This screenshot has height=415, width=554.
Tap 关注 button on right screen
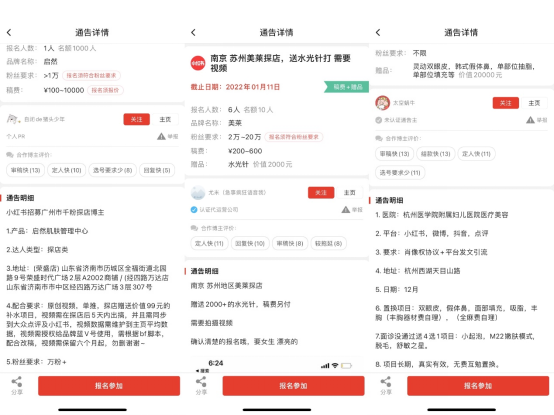click(506, 103)
